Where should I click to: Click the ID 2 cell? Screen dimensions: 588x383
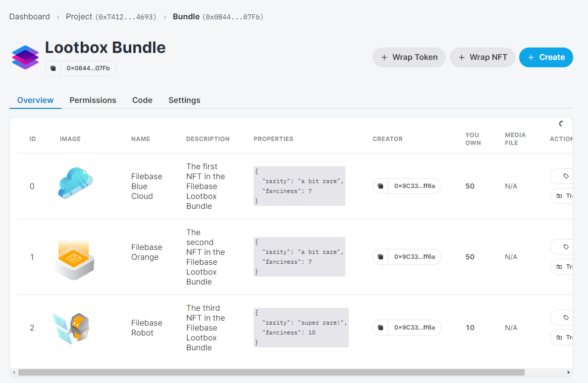click(x=32, y=328)
